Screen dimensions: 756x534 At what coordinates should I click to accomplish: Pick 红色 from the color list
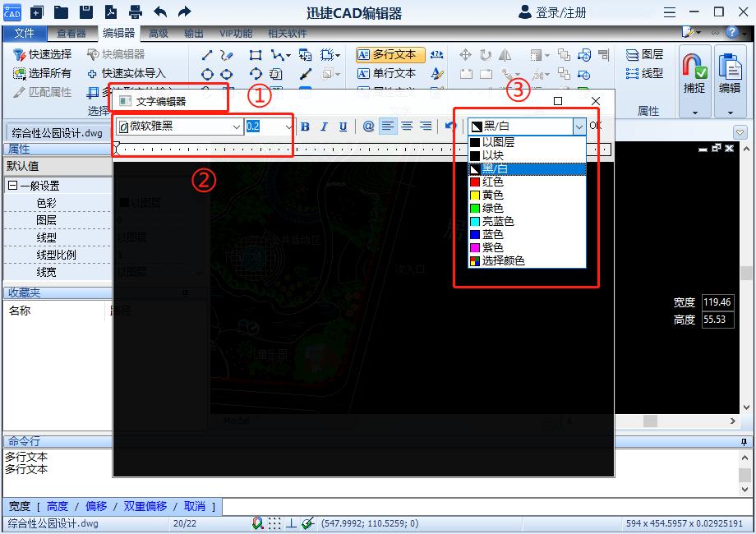[527, 182]
